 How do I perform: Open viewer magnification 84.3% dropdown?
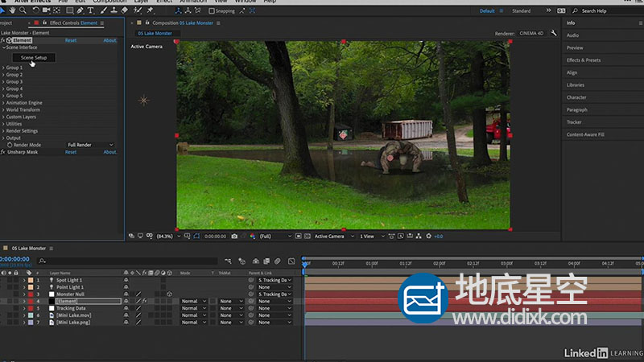168,237
